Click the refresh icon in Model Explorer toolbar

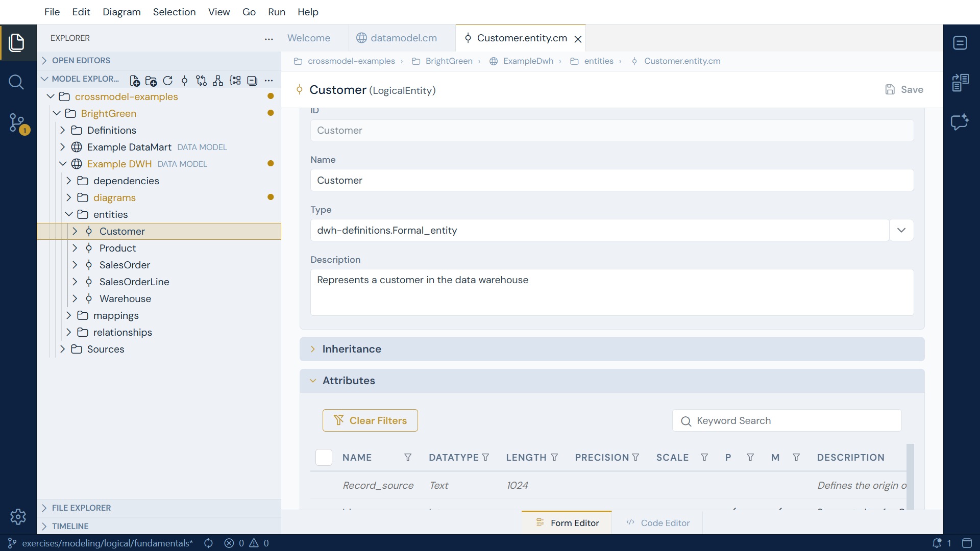(168, 80)
